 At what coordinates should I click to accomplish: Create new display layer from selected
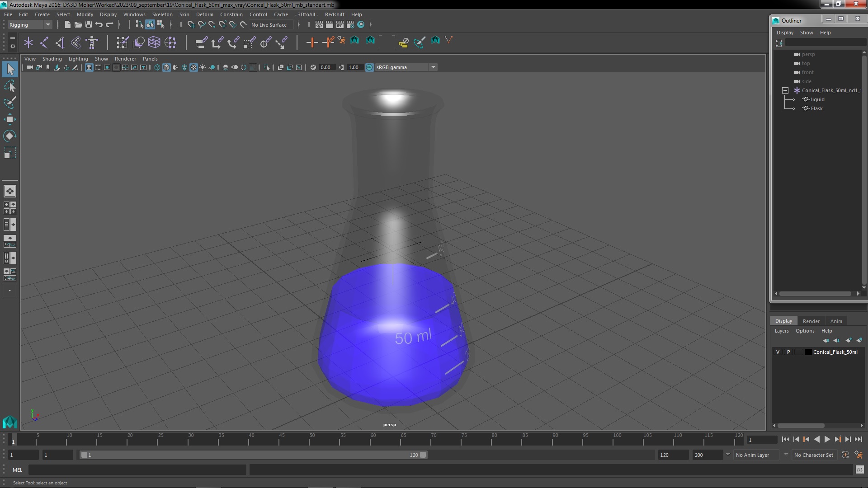[x=859, y=340]
